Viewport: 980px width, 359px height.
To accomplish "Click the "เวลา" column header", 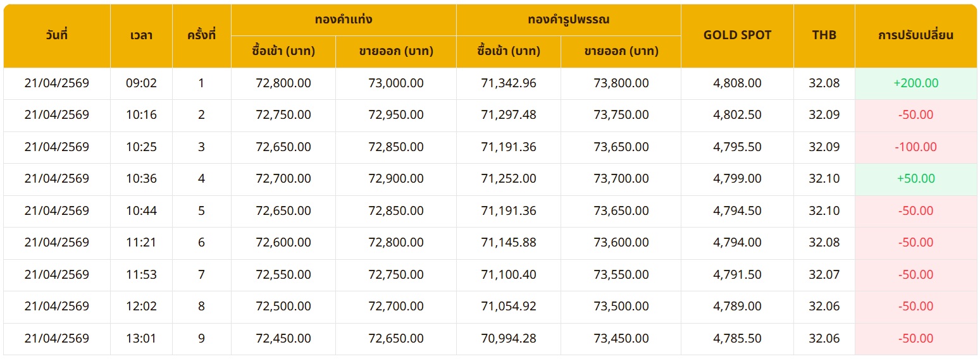I will [x=141, y=35].
